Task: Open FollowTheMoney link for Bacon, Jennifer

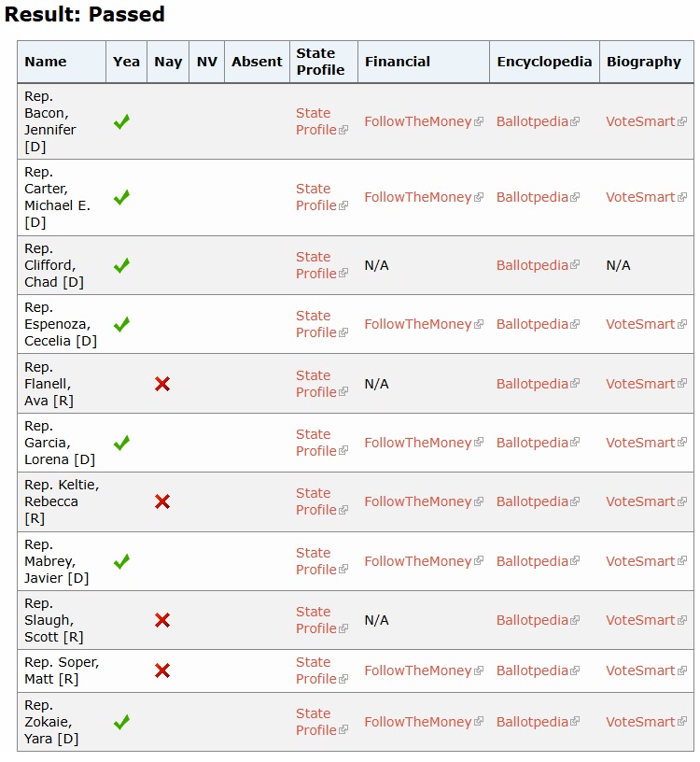Action: point(424,121)
